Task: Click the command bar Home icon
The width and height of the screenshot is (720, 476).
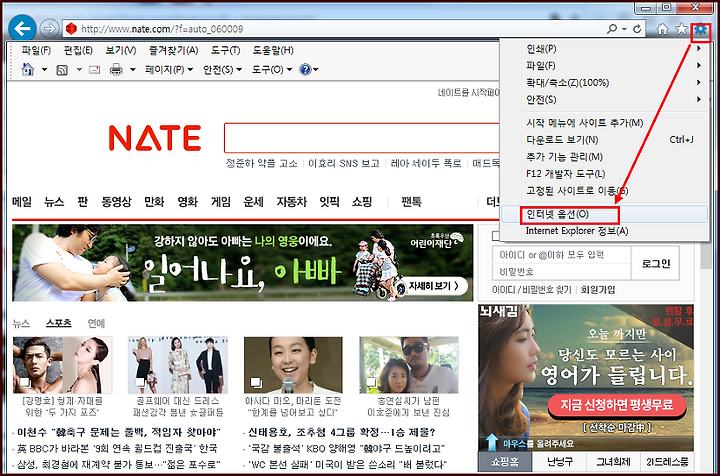Action: [28, 70]
